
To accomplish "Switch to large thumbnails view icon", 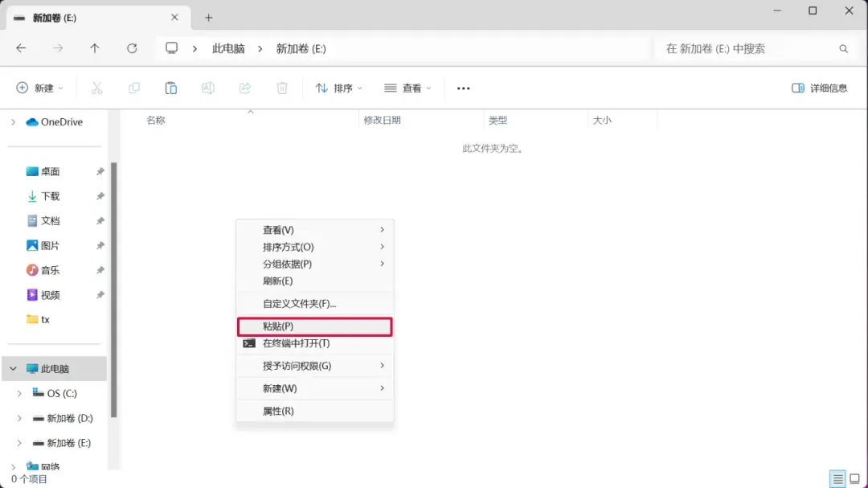I will click(x=854, y=478).
